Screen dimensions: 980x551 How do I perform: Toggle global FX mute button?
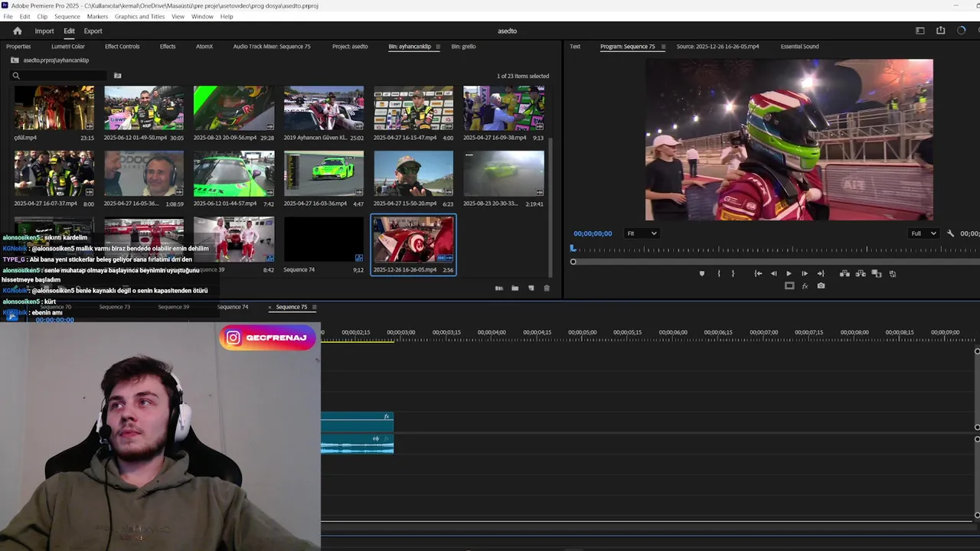(805, 286)
